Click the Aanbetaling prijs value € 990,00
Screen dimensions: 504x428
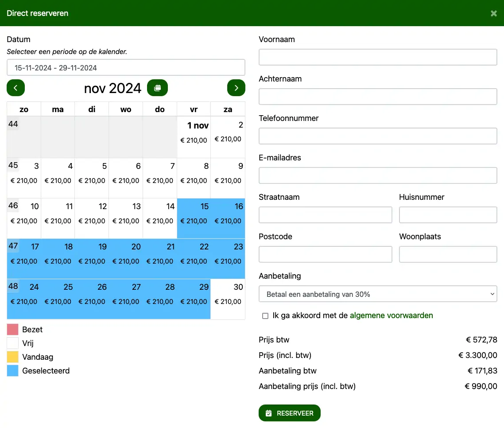pos(481,386)
